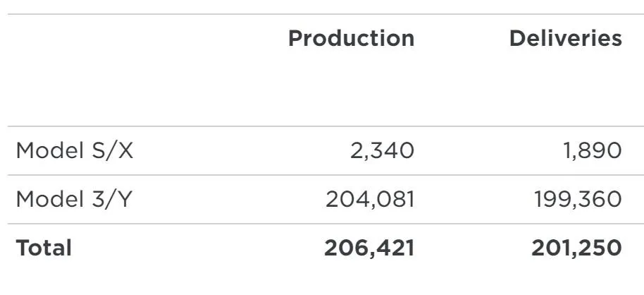Viewport: 644px width, 295px height.
Task: Click empty gap directly below Deliveries header
Action: click(x=565, y=88)
